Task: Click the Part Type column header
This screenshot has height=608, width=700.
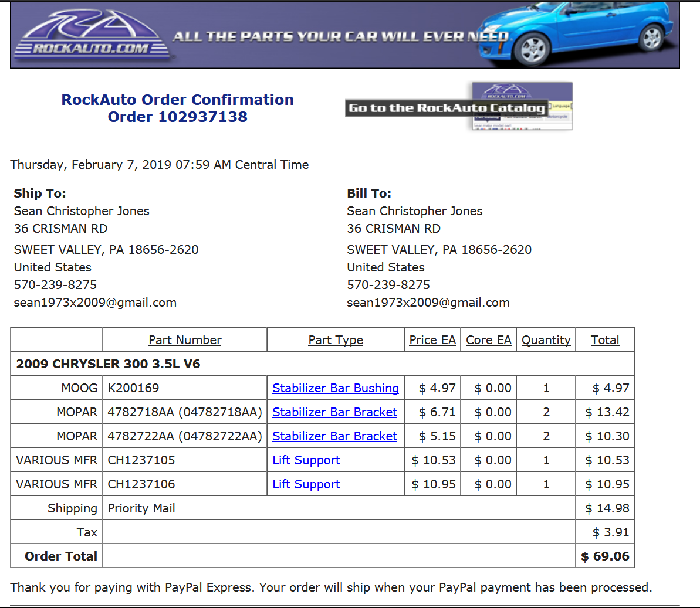Action: pos(335,340)
